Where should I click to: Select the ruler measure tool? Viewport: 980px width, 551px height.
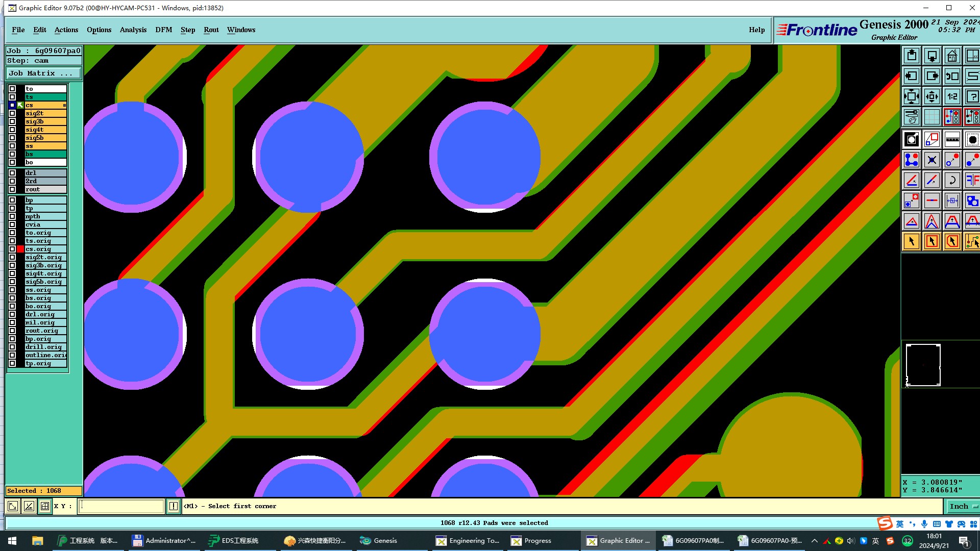click(952, 139)
